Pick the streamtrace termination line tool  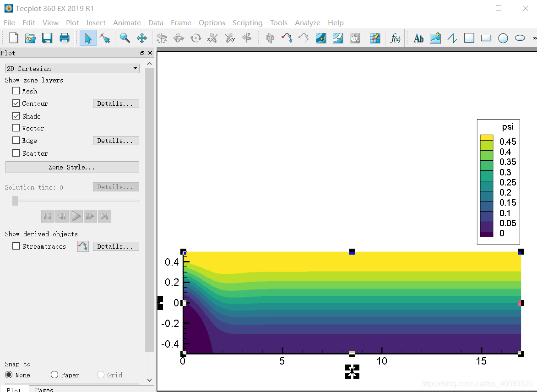[x=304, y=38]
